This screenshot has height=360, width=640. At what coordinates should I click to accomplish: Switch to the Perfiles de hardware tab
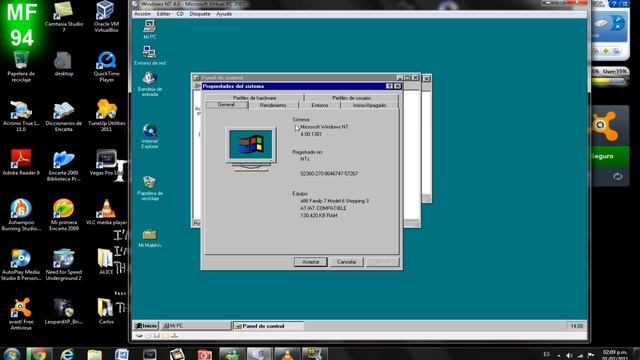pos(255,98)
